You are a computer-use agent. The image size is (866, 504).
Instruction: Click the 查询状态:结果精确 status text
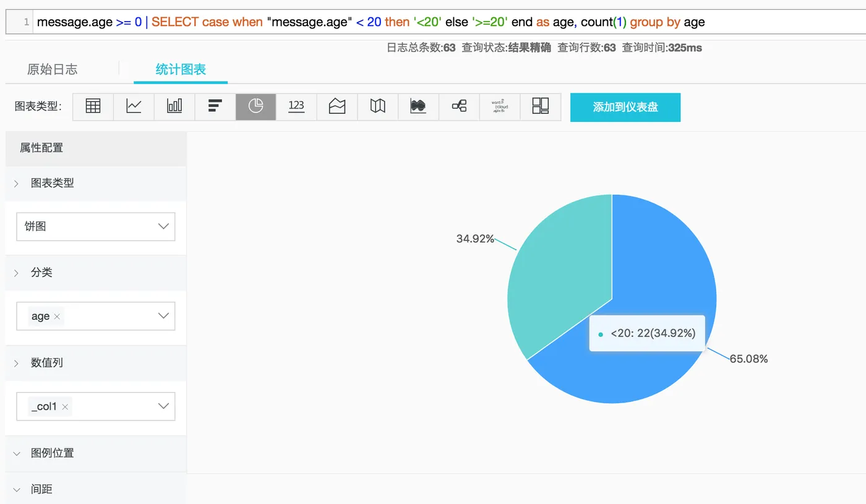pyautogui.click(x=506, y=48)
